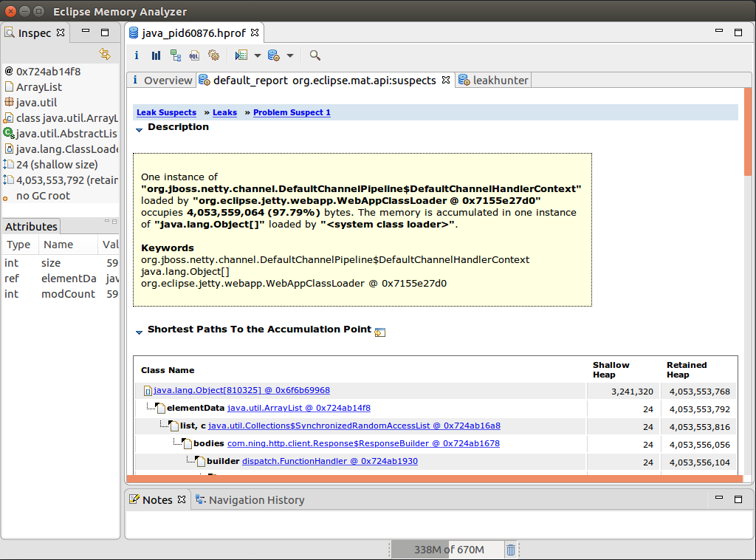Image resolution: width=756 pixels, height=560 pixels.
Task: Click the Run Garbage Collector trash icon
Action: coord(511,550)
